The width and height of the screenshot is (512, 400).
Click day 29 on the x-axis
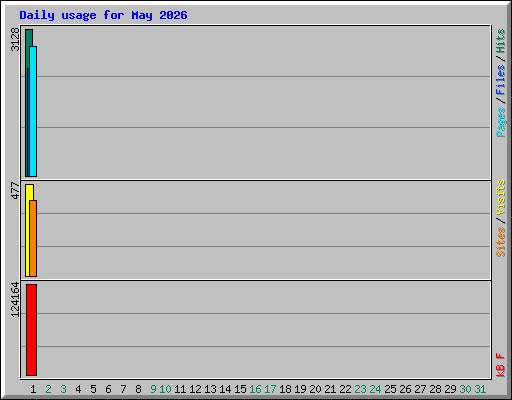point(450,389)
